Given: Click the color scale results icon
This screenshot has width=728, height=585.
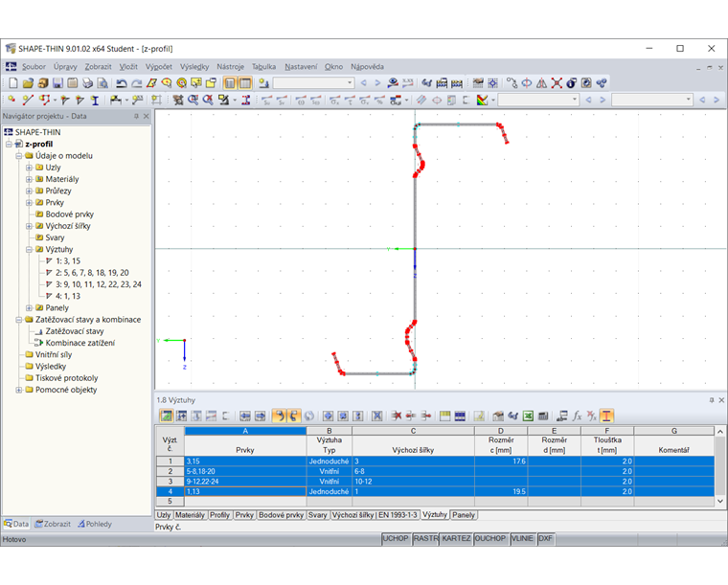Looking at the screenshot, I should tap(483, 100).
